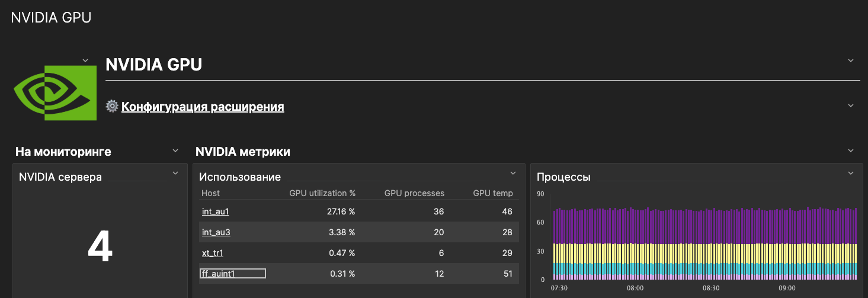Open host int_au3 link
868x298 pixels.
(x=216, y=232)
